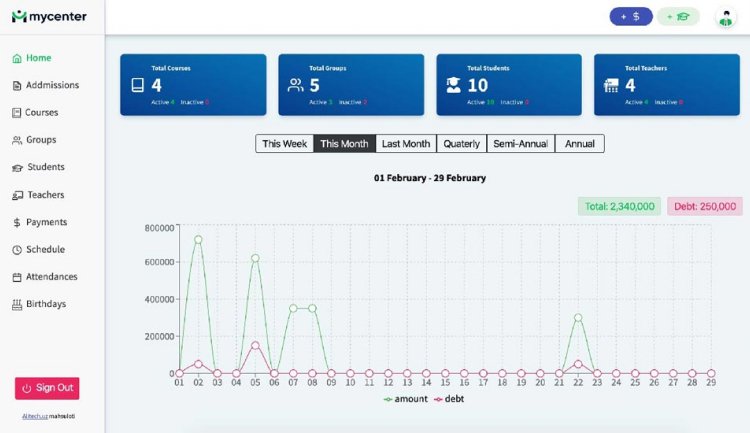Click the amount data point on day 02

198,240
